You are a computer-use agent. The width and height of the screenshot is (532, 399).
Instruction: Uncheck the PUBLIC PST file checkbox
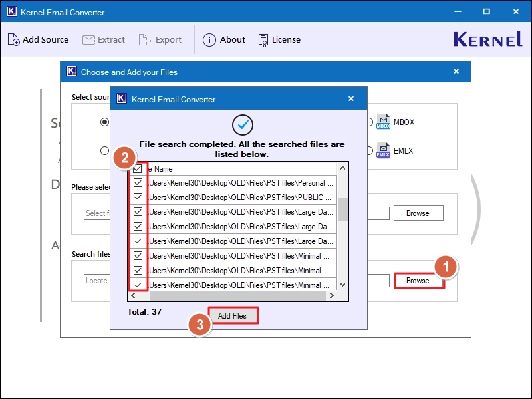point(138,197)
